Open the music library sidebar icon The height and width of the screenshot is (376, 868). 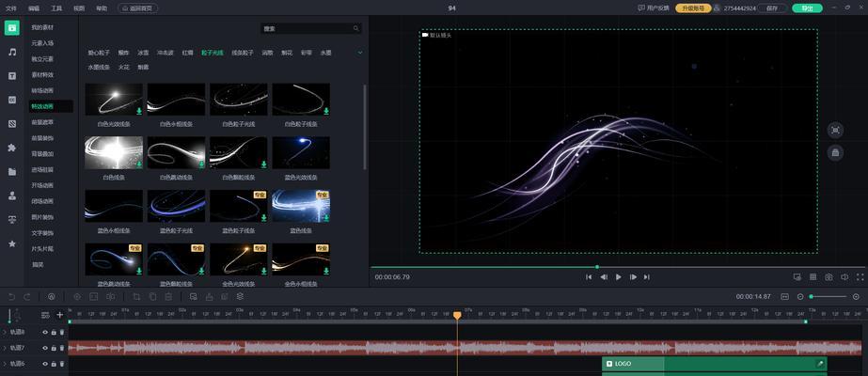[x=12, y=52]
